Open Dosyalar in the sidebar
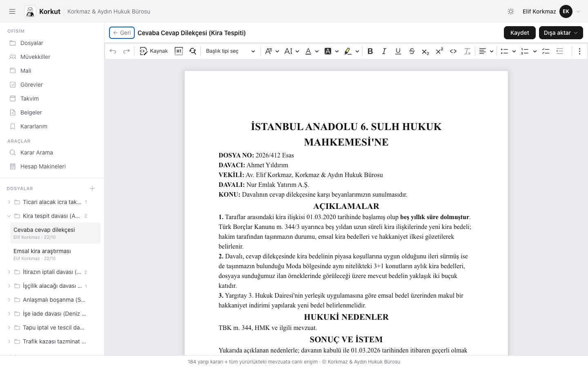The image size is (588, 368). pos(52,43)
